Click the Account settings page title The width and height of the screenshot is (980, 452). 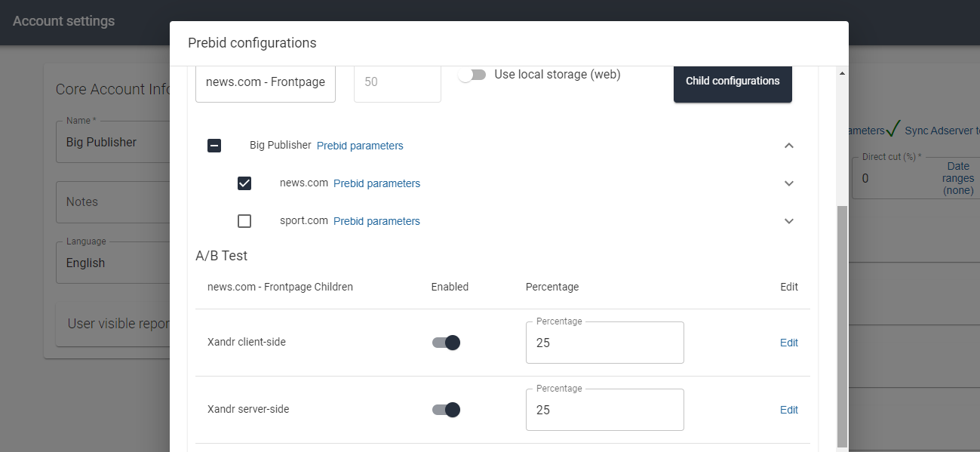point(64,21)
